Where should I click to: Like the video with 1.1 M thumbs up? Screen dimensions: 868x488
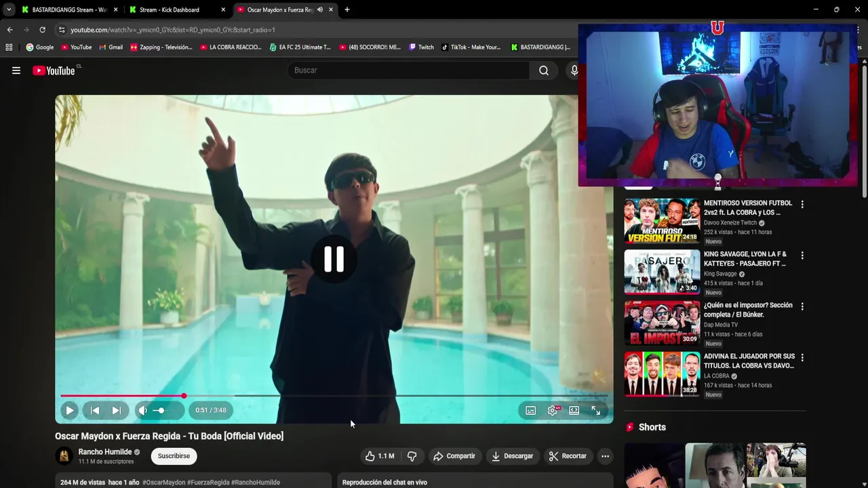pyautogui.click(x=380, y=456)
